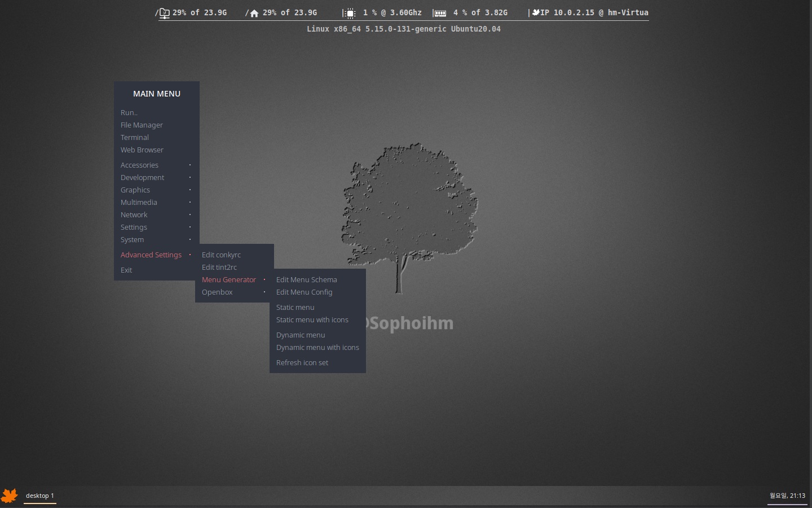Image resolution: width=812 pixels, height=508 pixels.
Task: Click the root disk usage icon
Action: pos(164,13)
